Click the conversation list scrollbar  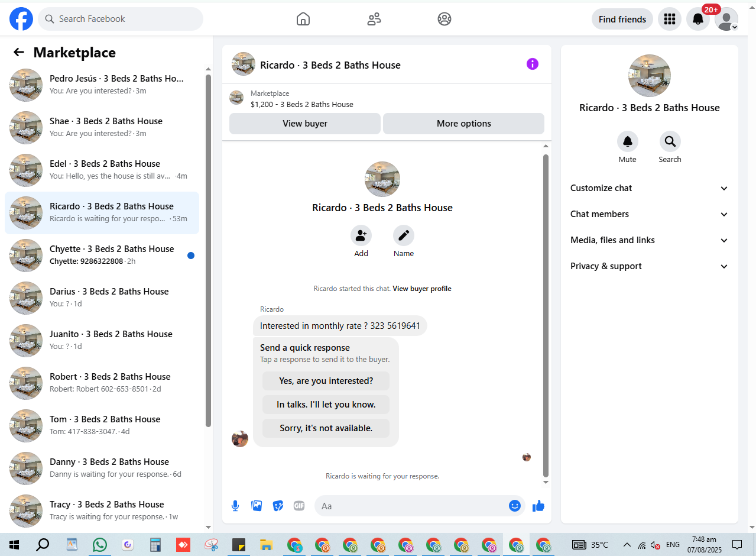(208, 251)
